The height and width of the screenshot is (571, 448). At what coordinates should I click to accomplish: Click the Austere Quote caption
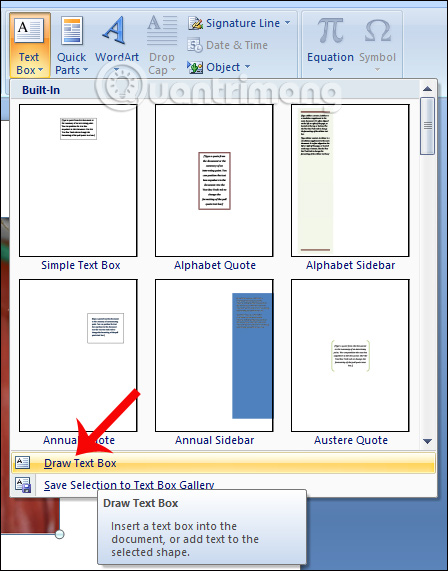[351, 440]
